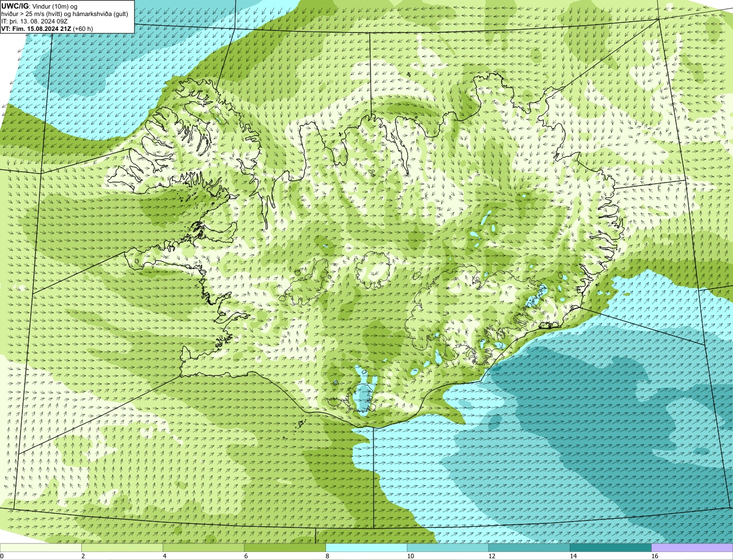Image resolution: width=733 pixels, height=560 pixels.
Task: Click the scale label "2"
Action: [83, 556]
